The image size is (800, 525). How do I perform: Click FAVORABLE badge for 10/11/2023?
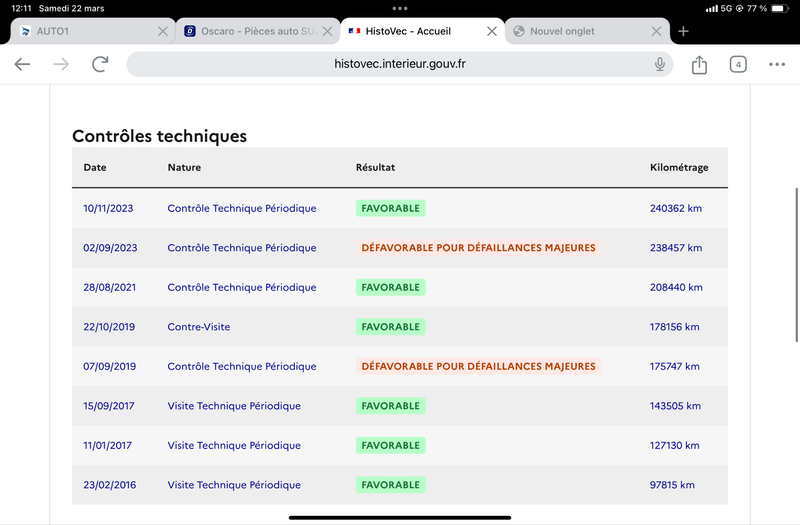point(391,208)
